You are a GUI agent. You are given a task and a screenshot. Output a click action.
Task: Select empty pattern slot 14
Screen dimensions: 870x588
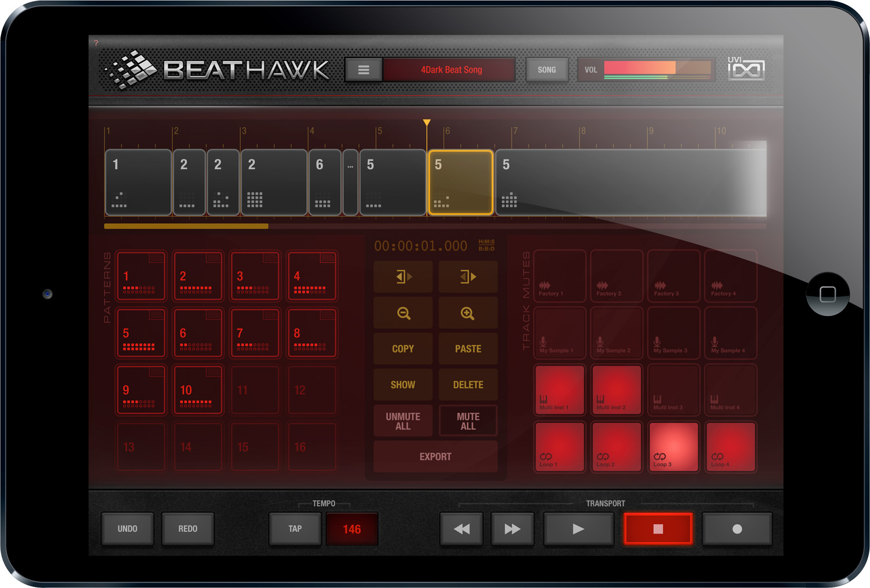[x=198, y=447]
